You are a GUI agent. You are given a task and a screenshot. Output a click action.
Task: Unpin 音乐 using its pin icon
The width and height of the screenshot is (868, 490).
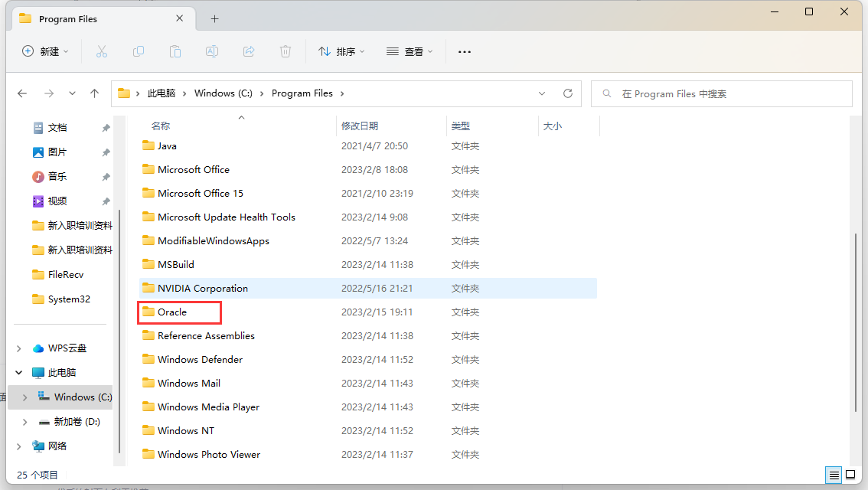click(x=106, y=177)
